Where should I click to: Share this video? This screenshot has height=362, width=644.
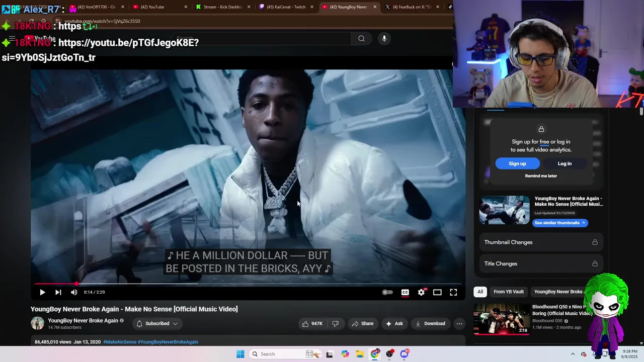(362, 324)
